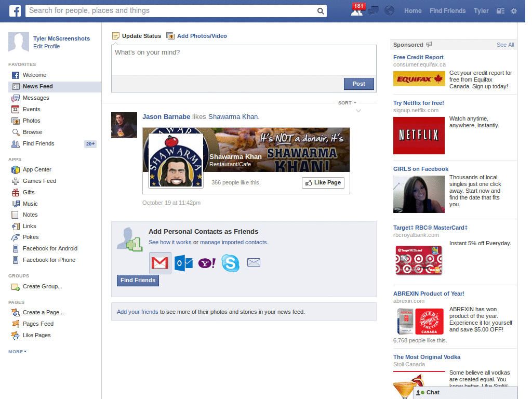
Task: Open the settings gear menu
Action: point(514,11)
